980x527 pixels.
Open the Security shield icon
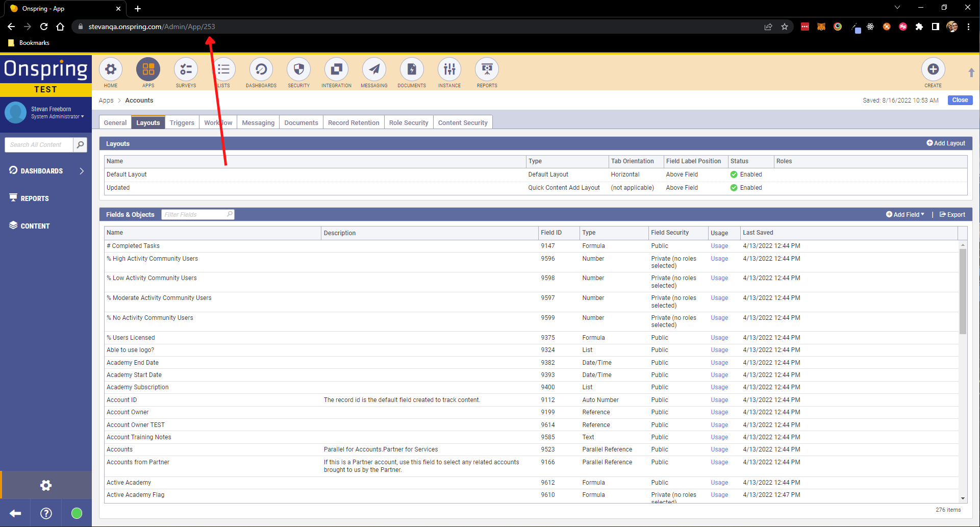299,69
